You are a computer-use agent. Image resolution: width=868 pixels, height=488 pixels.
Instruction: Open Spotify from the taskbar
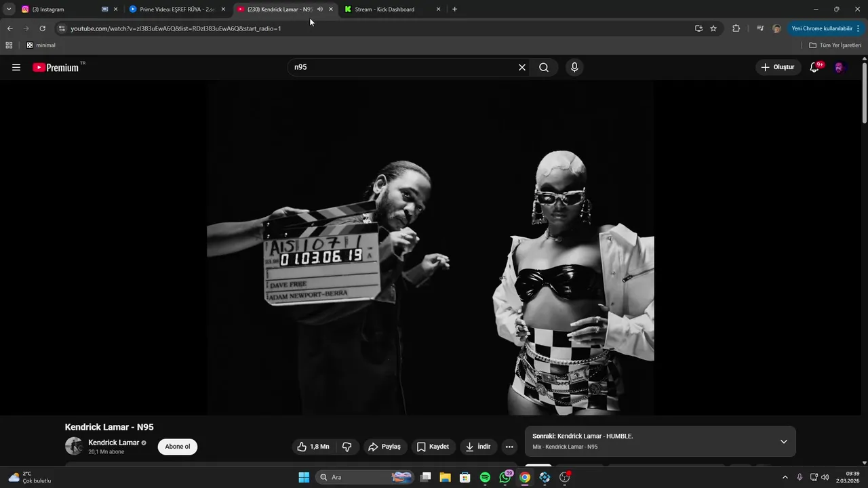tap(485, 477)
